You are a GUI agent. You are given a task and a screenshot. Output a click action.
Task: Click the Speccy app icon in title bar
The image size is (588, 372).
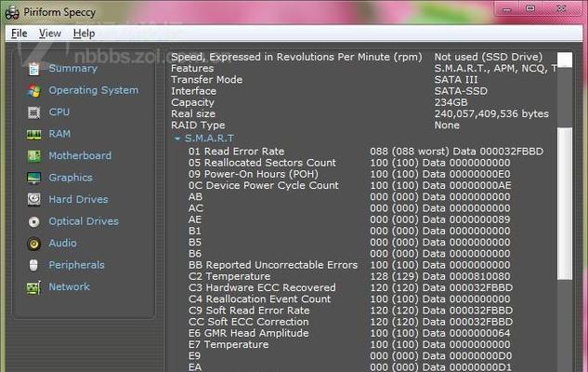[x=12, y=12]
